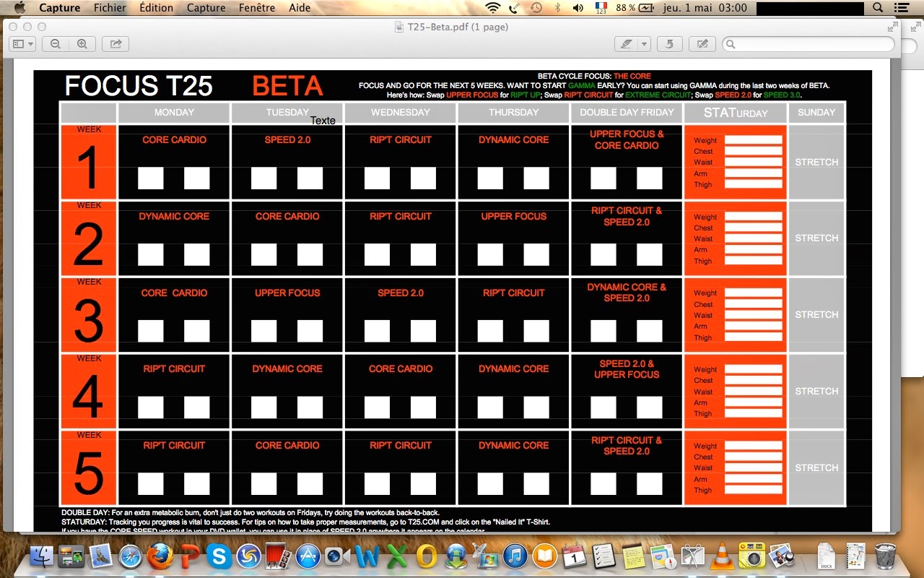Open the sidebar view options dropdown
Viewport: 924px width, 578px height.
tap(22, 44)
